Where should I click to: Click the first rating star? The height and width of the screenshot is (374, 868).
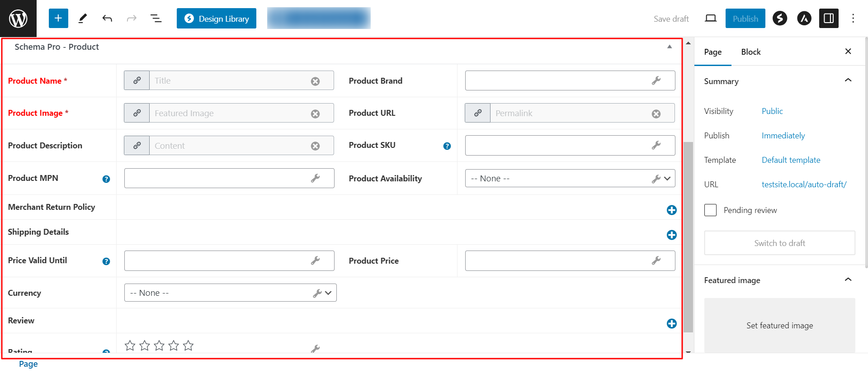[x=130, y=346]
